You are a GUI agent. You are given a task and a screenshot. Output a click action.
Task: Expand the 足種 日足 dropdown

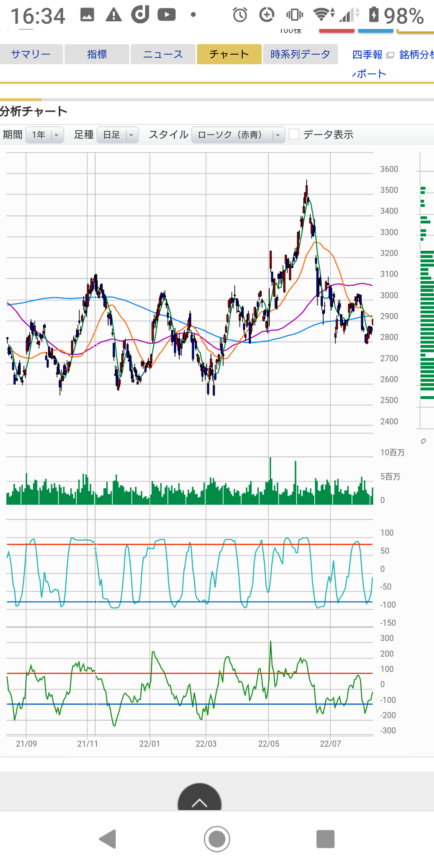118,135
